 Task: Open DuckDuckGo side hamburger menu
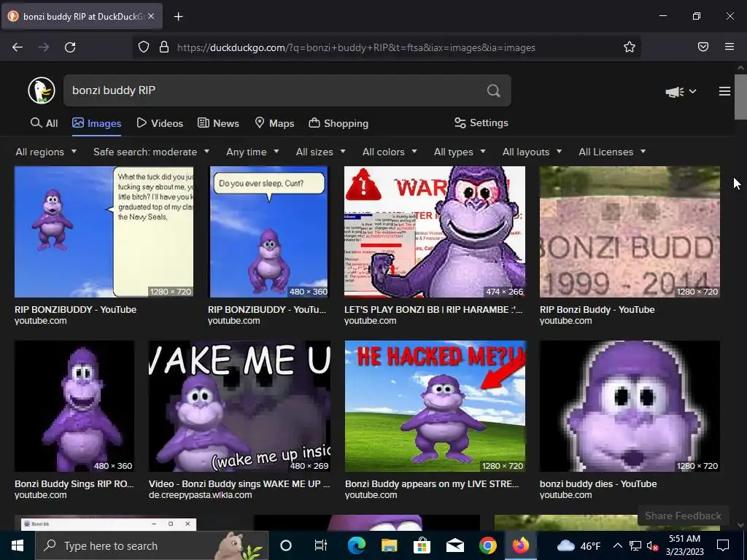tap(724, 91)
